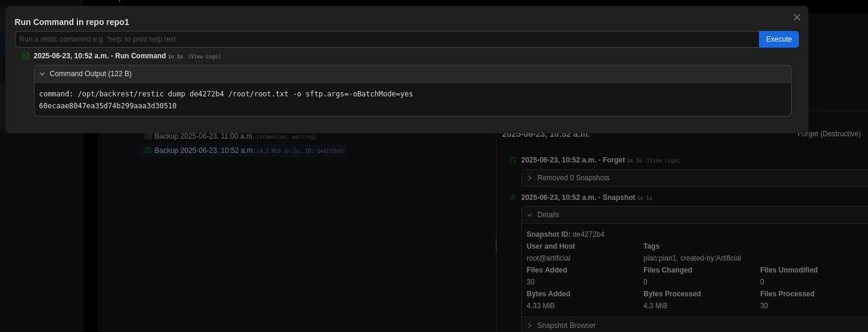The height and width of the screenshot is (332, 868).
Task: Click Forget (Destructive) button
Action: 829,134
